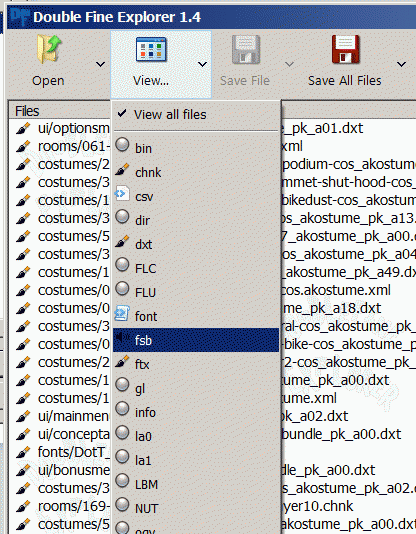Image resolution: width=416 pixels, height=534 pixels.
Task: Select the info radio option
Action: click(122, 409)
